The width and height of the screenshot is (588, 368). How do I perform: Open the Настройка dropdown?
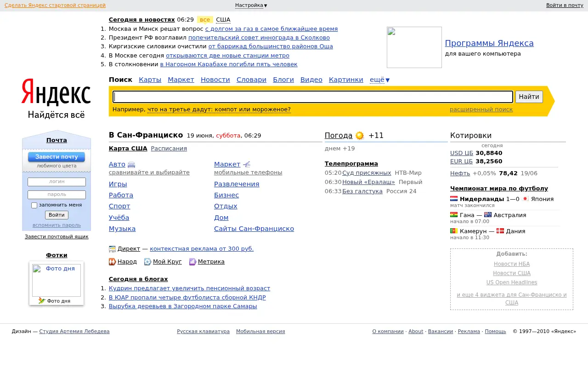click(251, 6)
